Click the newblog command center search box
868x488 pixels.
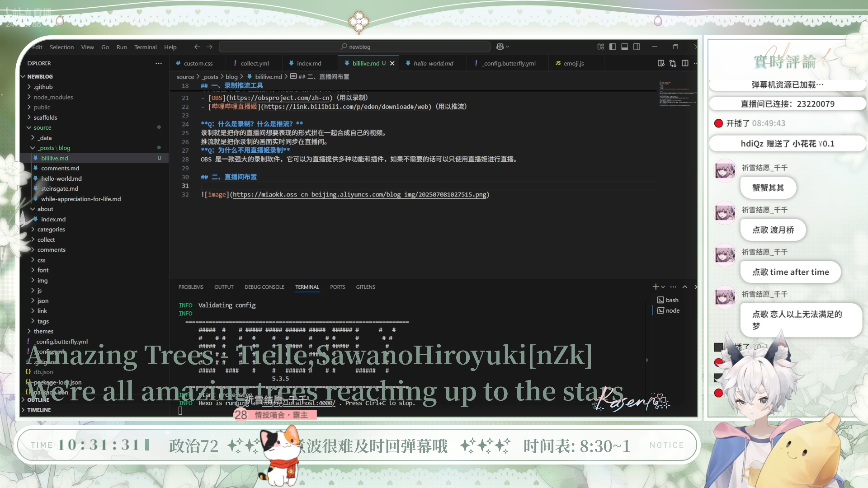355,47
